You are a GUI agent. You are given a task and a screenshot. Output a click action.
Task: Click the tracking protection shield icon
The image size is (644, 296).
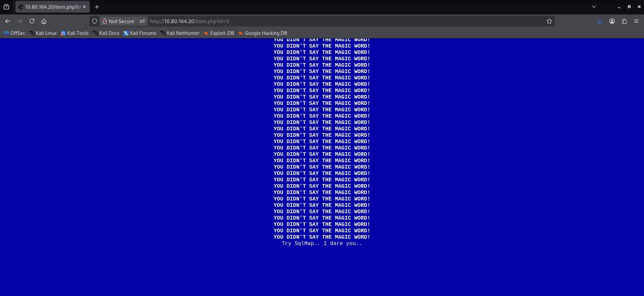click(95, 21)
